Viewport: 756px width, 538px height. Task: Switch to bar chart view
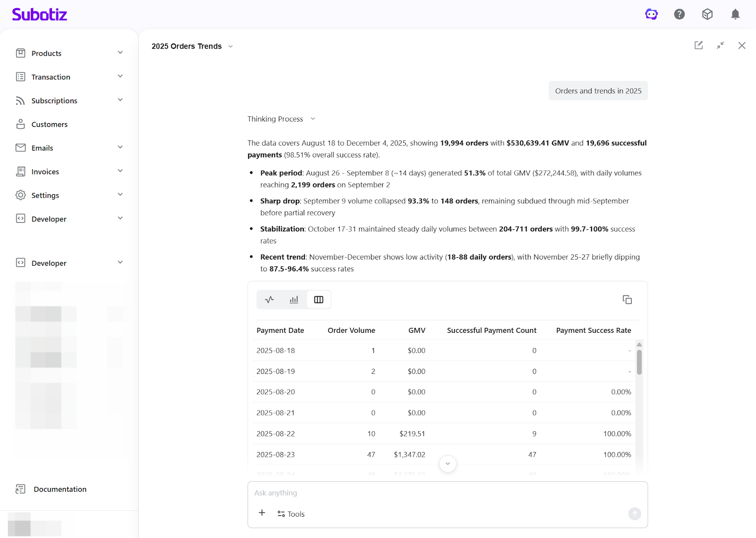[x=294, y=300]
